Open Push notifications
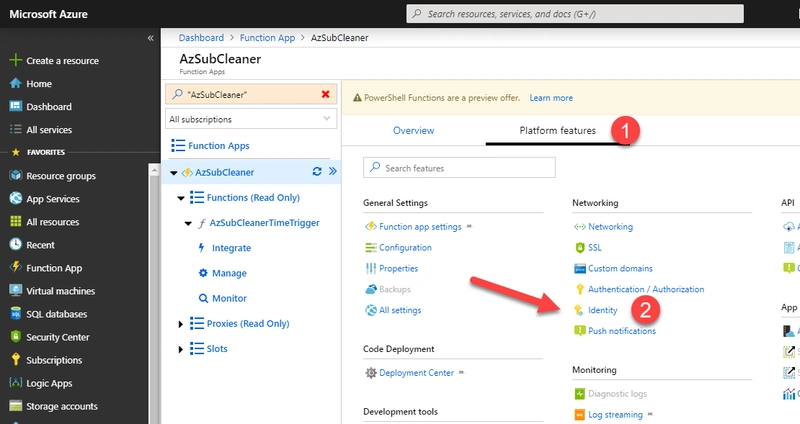Viewport: 800px width, 424px height. coord(621,331)
